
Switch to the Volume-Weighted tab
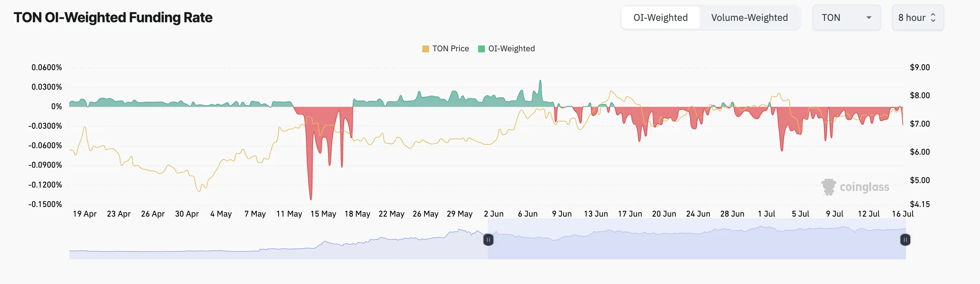coord(749,17)
